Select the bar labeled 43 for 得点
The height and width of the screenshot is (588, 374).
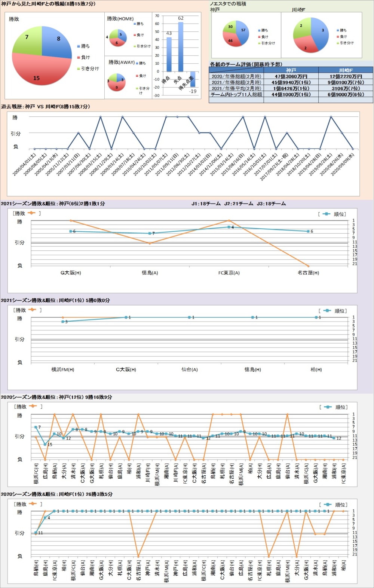tap(169, 54)
